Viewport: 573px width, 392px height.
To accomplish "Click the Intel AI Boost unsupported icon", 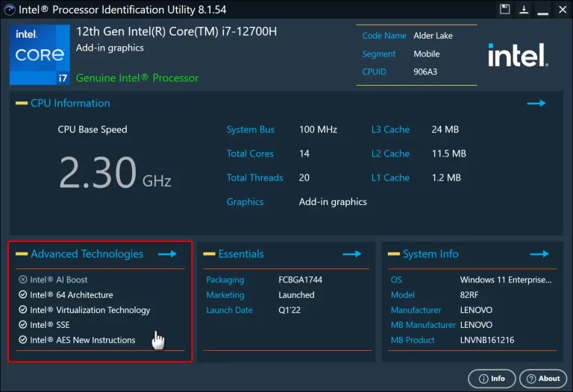I will 22,279.
